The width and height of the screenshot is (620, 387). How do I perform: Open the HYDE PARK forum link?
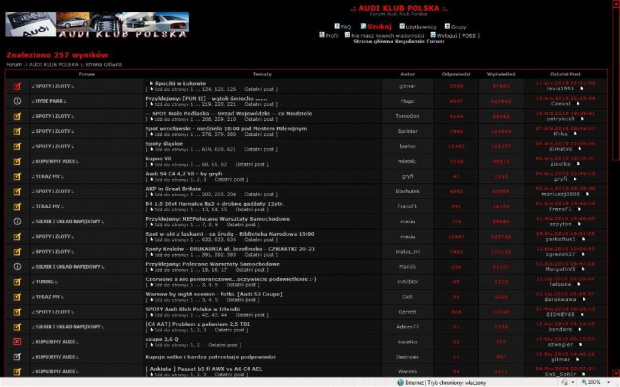point(49,101)
